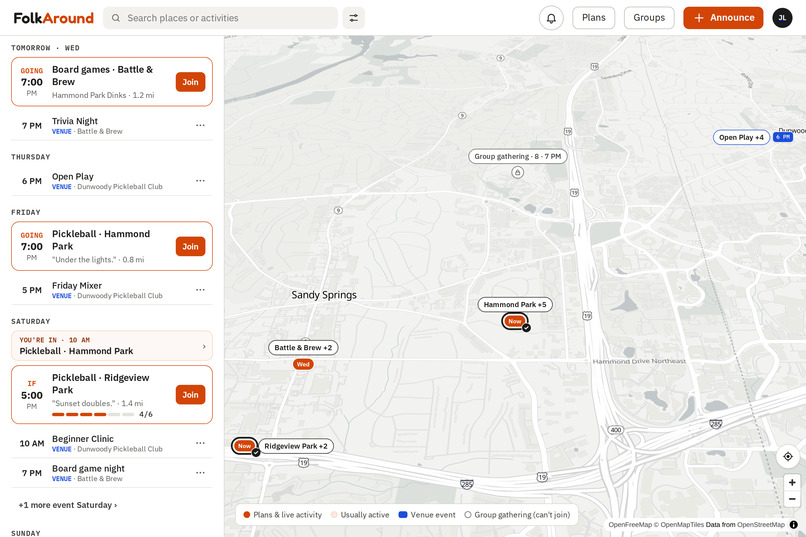Open Trivia Night more options
The image size is (806, 537).
[200, 125]
